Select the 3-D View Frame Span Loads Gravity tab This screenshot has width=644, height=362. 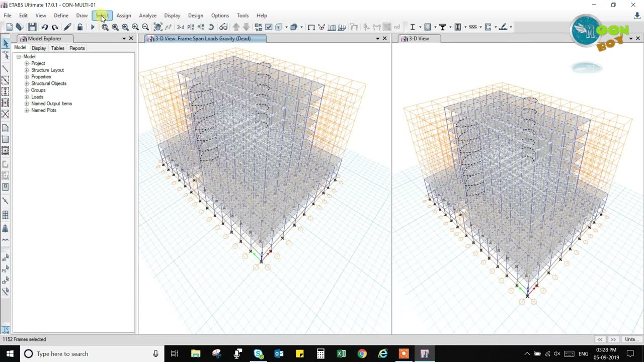[205, 39]
